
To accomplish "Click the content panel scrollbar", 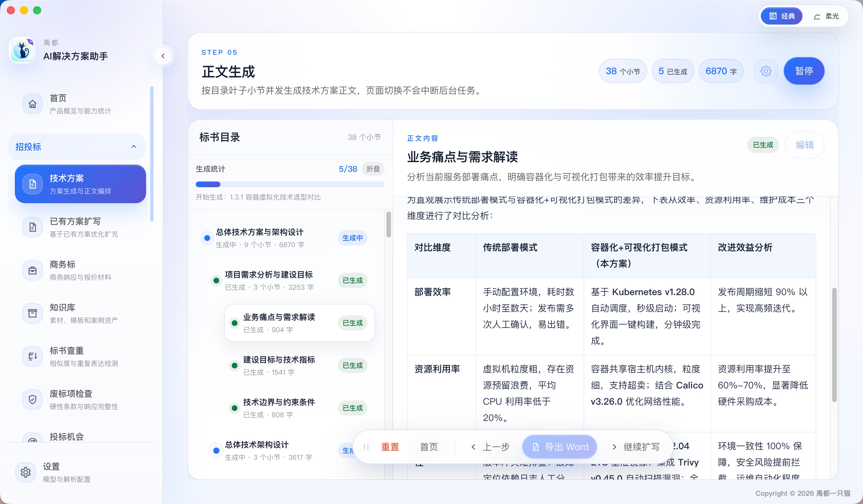I will (x=834, y=345).
